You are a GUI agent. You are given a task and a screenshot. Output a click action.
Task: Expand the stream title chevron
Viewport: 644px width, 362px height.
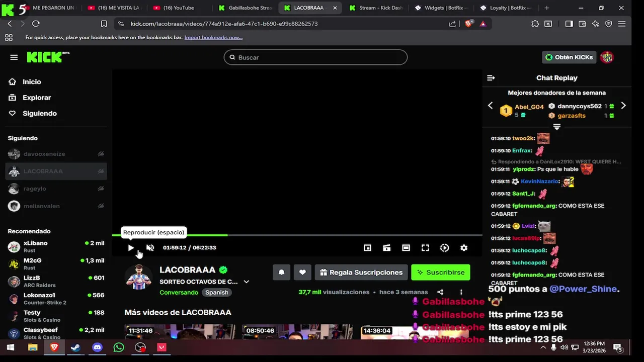[x=247, y=282]
